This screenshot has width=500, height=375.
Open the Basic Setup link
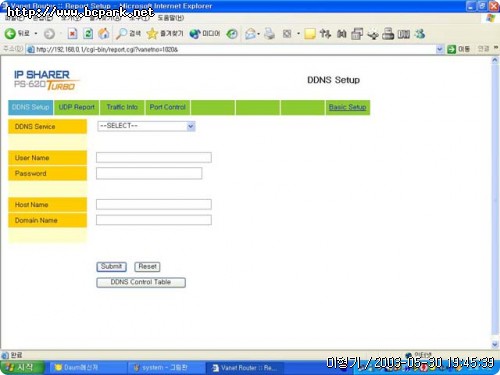(347, 107)
